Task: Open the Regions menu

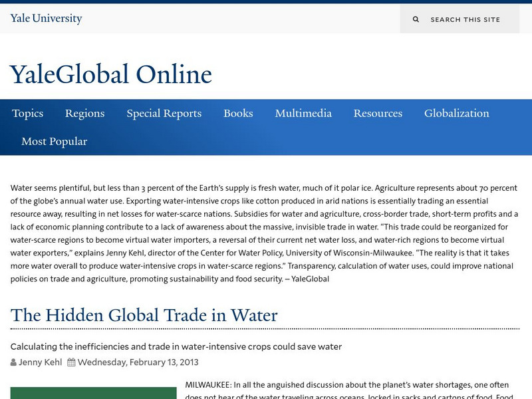Action: 84,113
